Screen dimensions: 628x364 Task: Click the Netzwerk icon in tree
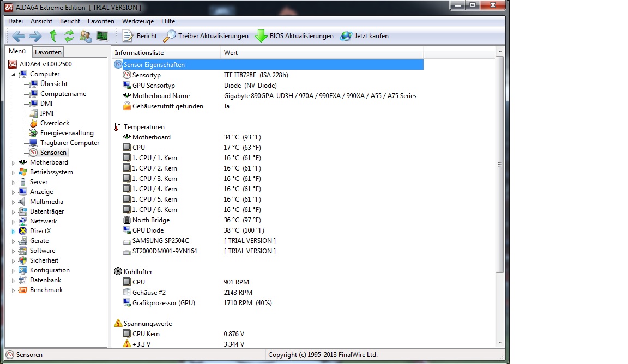(23, 221)
